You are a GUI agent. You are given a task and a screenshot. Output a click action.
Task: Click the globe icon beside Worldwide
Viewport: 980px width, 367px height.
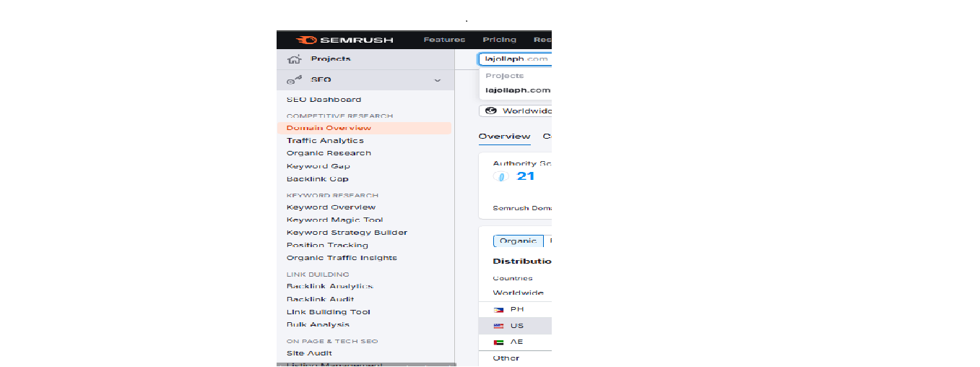pos(492,111)
